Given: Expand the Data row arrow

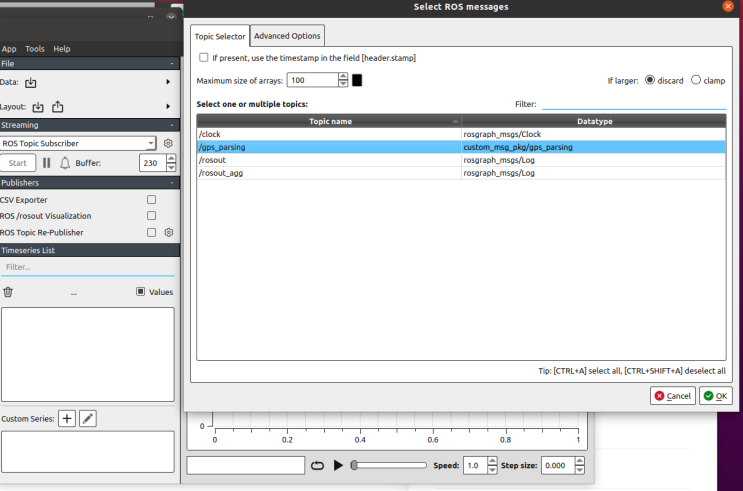Looking at the screenshot, I should (168, 82).
